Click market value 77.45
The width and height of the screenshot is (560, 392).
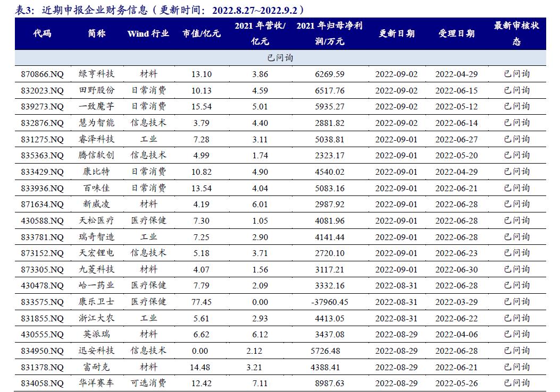click(x=202, y=302)
